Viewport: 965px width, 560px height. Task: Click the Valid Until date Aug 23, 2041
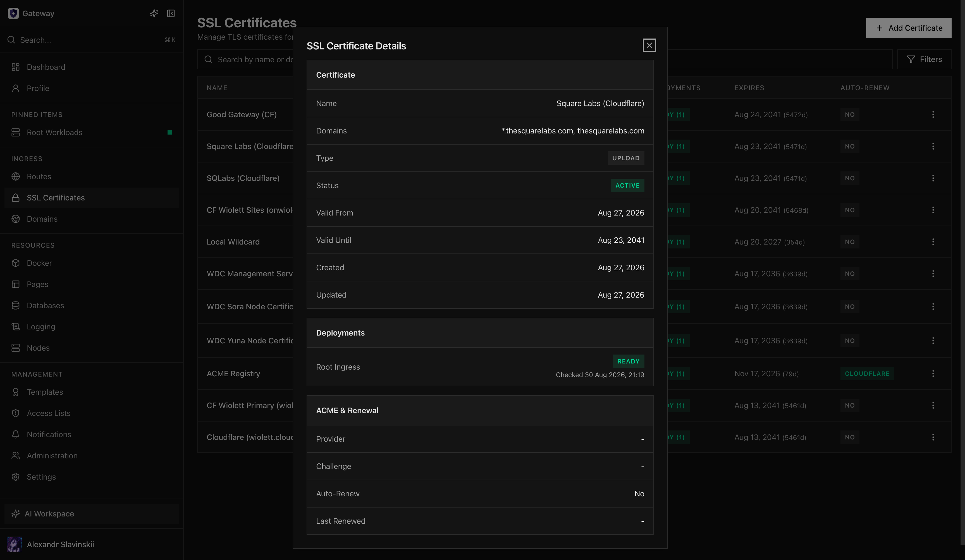pos(621,240)
